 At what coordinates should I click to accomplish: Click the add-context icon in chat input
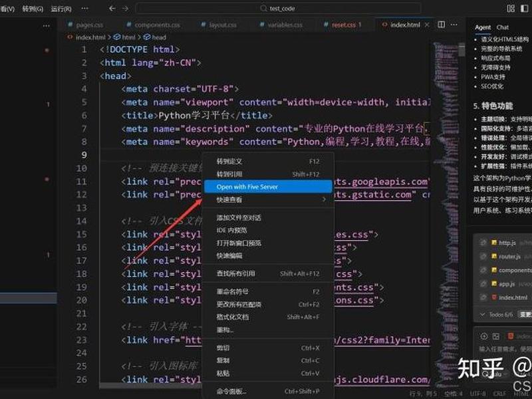coord(484,336)
